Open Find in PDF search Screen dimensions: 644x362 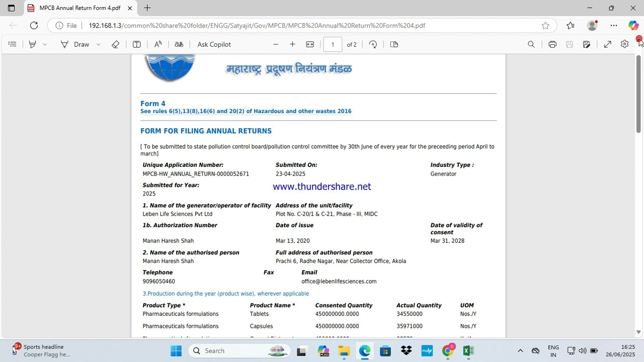click(531, 44)
